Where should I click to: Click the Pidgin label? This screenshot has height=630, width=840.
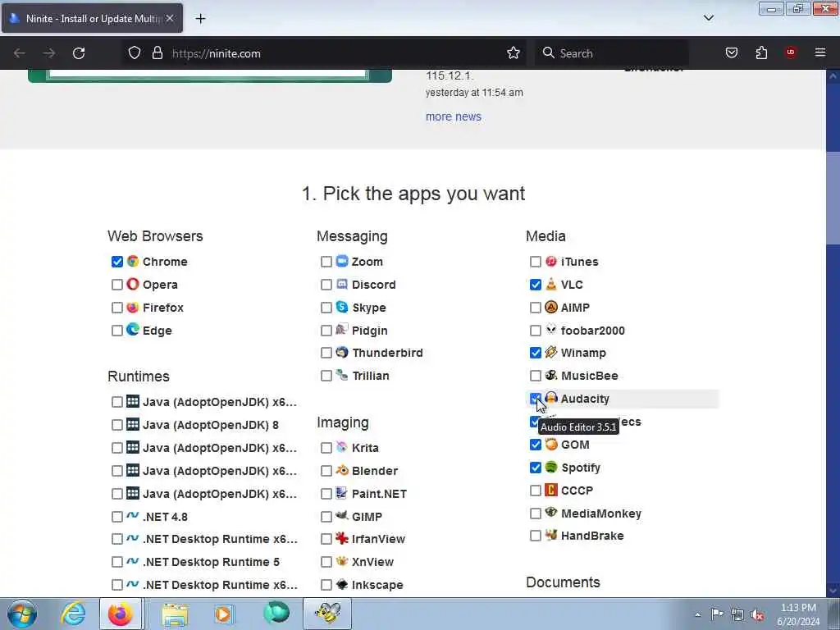(370, 330)
